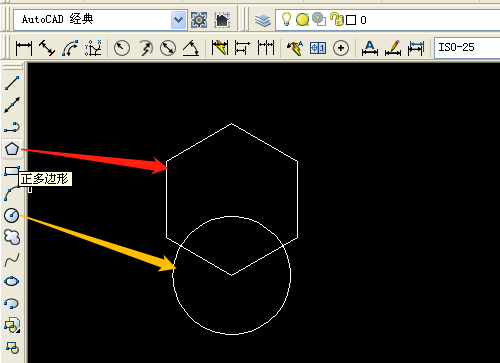Open the layer 0 dropdown list
Viewport: 500px width, 363px height.
[x=388, y=20]
